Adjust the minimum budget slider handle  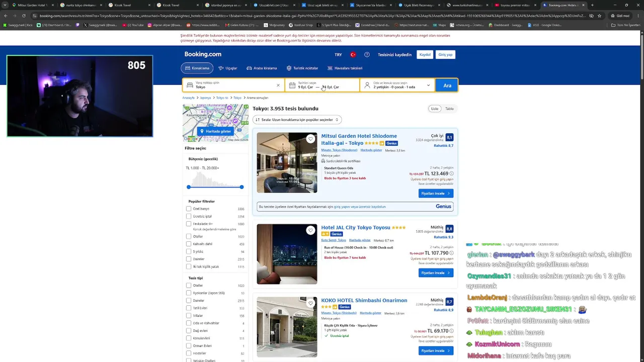point(189,187)
